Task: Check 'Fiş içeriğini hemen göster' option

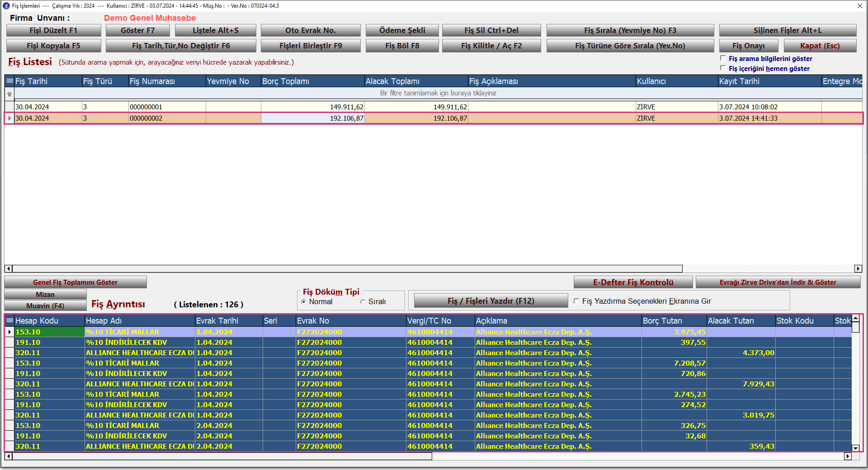Action: (x=723, y=68)
